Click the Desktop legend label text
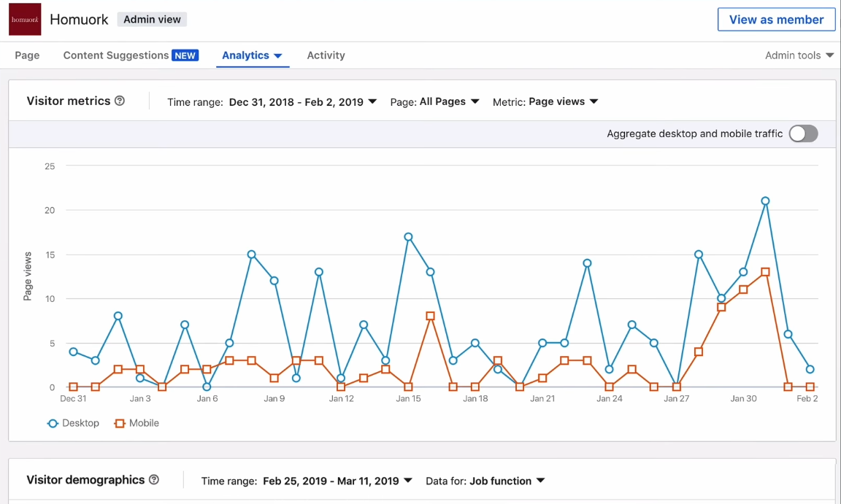The width and height of the screenshot is (841, 504). (80, 423)
